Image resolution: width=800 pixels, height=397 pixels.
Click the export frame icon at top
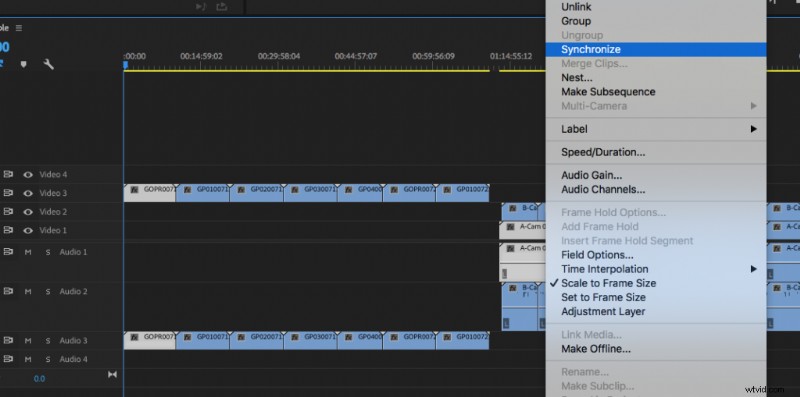click(221, 7)
